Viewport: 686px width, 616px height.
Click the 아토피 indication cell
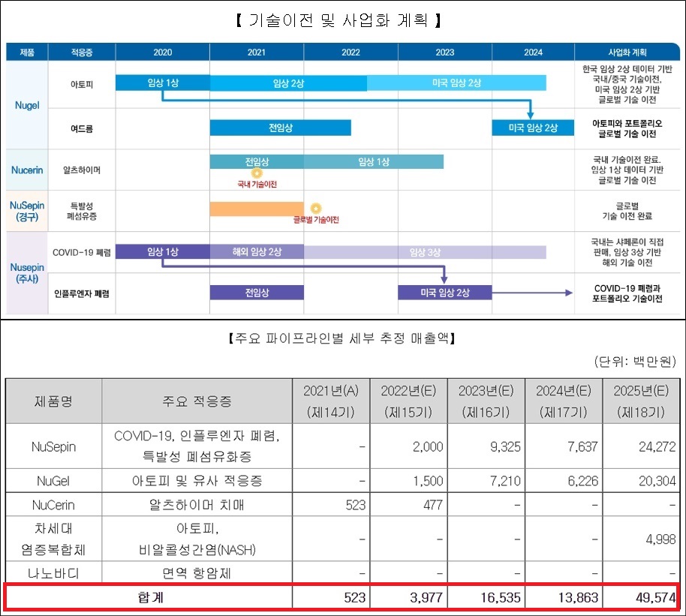tap(82, 85)
